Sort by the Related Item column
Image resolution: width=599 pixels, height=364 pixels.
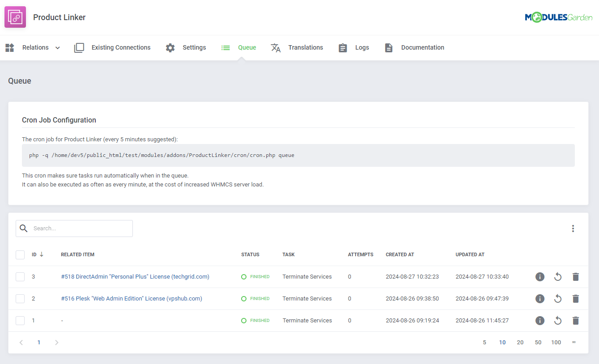78,255
